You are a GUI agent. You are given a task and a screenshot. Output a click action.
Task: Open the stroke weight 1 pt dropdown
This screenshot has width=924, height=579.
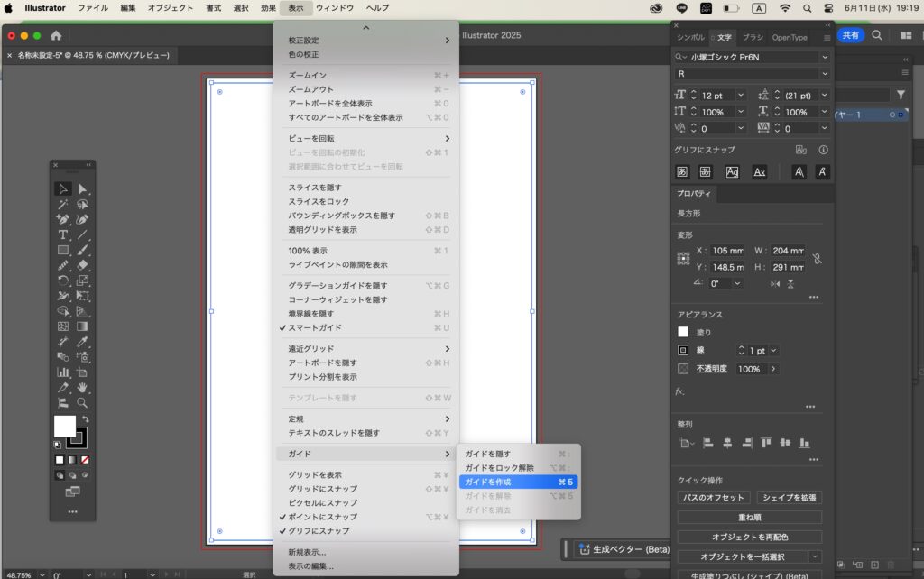click(x=773, y=351)
